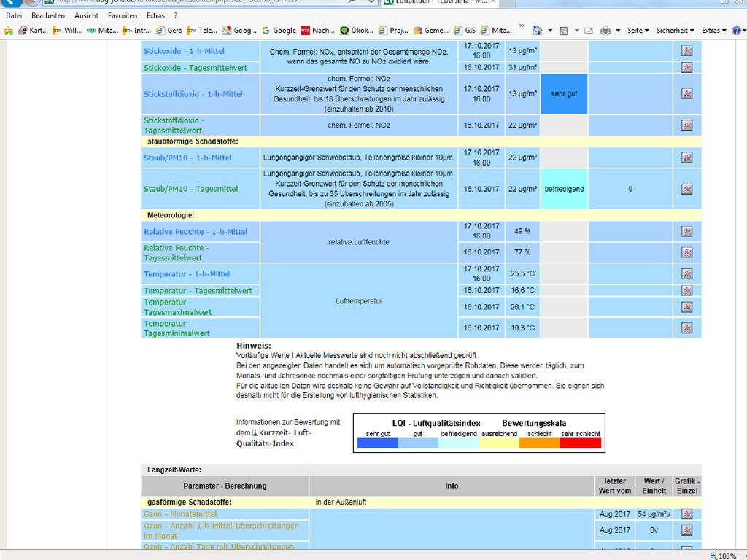
Task: Open the Staub/PM10 - 1-h-Mittel link
Action: click(187, 158)
